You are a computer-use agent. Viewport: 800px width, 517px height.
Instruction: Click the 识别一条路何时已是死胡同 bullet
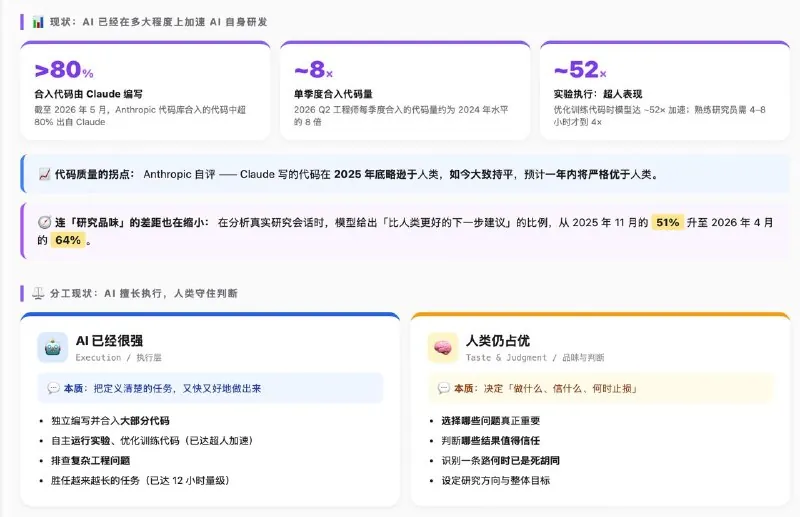(x=501, y=460)
